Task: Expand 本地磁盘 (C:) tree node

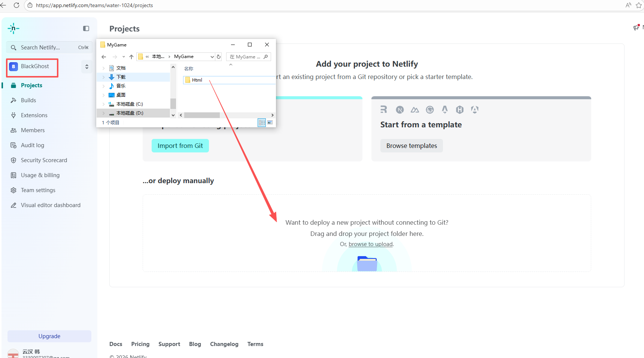Action: tap(104, 104)
